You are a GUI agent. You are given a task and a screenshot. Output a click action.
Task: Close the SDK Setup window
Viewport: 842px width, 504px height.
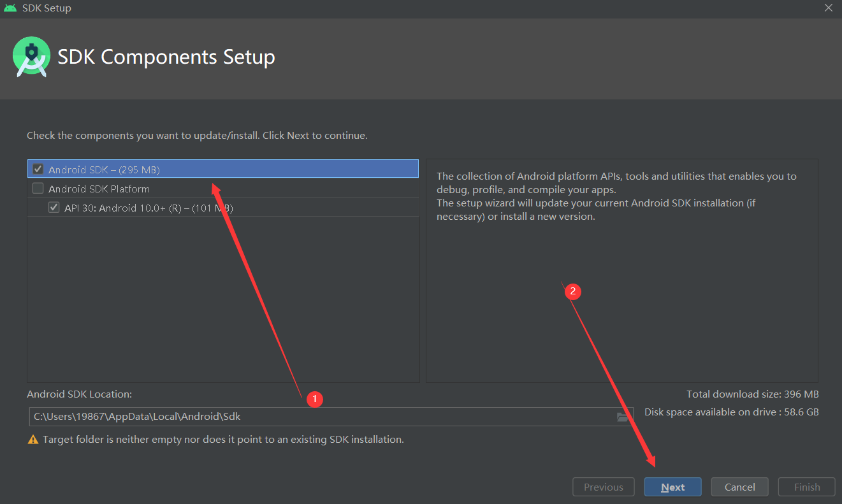pos(828,8)
